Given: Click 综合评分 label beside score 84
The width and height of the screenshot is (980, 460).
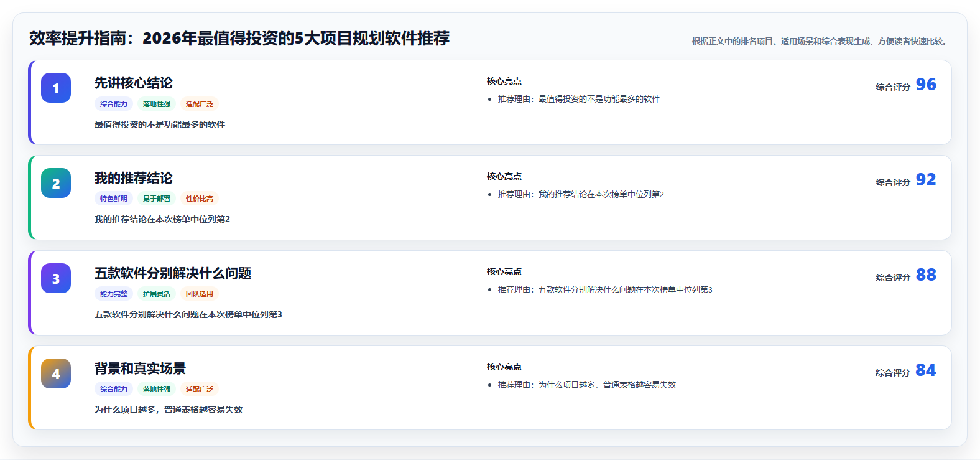Looking at the screenshot, I should (x=893, y=373).
